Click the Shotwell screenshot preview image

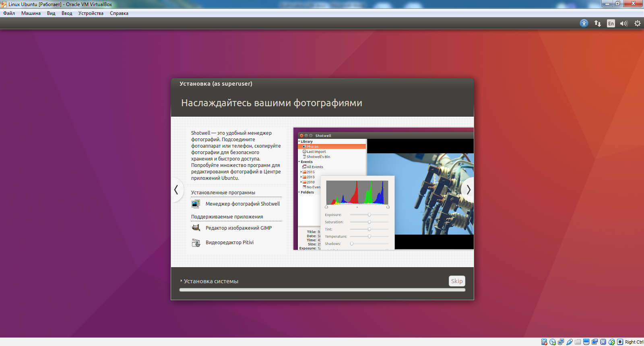coord(384,189)
